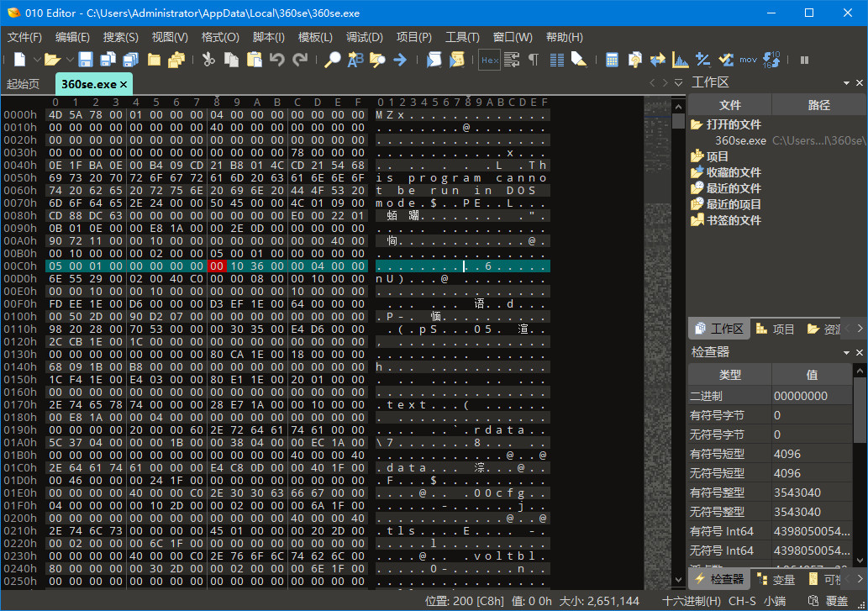
Task: Toggle the Hex edit-as mode button
Action: point(489,60)
